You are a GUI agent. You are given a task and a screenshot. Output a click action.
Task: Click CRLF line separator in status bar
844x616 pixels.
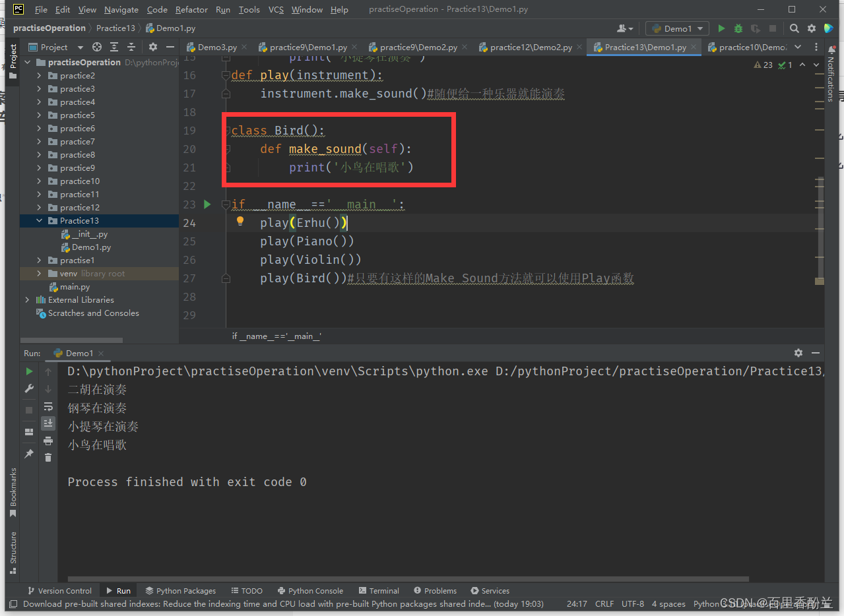tap(604, 604)
